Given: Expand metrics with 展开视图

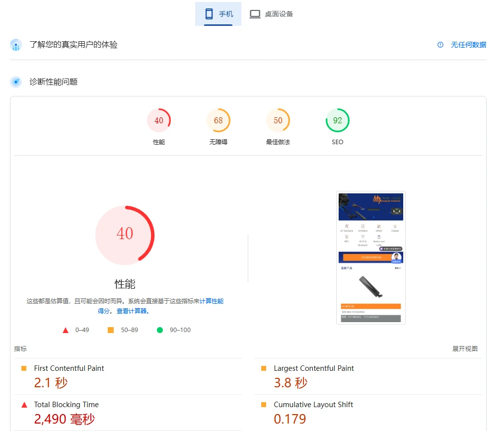Looking at the screenshot, I should [465, 349].
